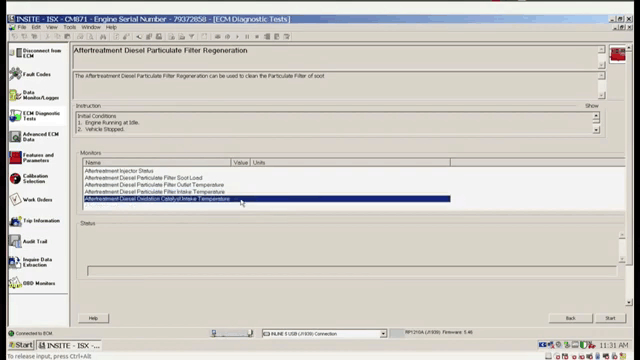Click the funnel Filter toolbar icon

[x=191, y=37]
